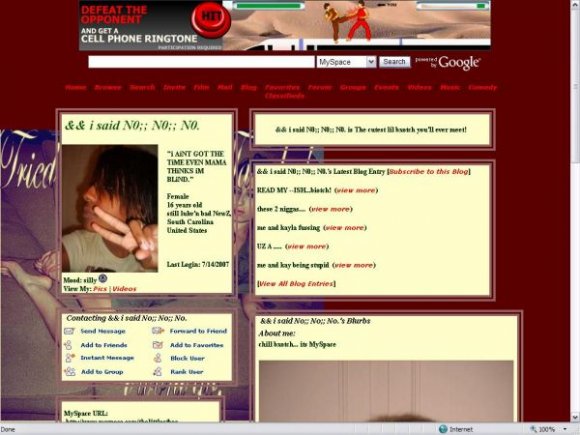Click the mood emoticon next to silly
Viewport: 580px width, 435px height.
(x=103, y=279)
